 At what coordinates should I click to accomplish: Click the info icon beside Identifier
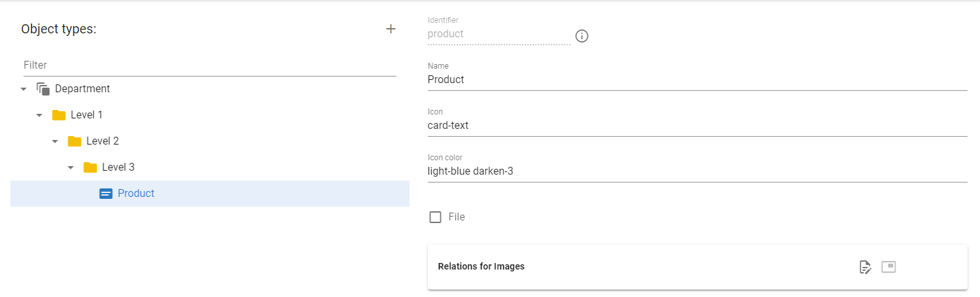582,36
